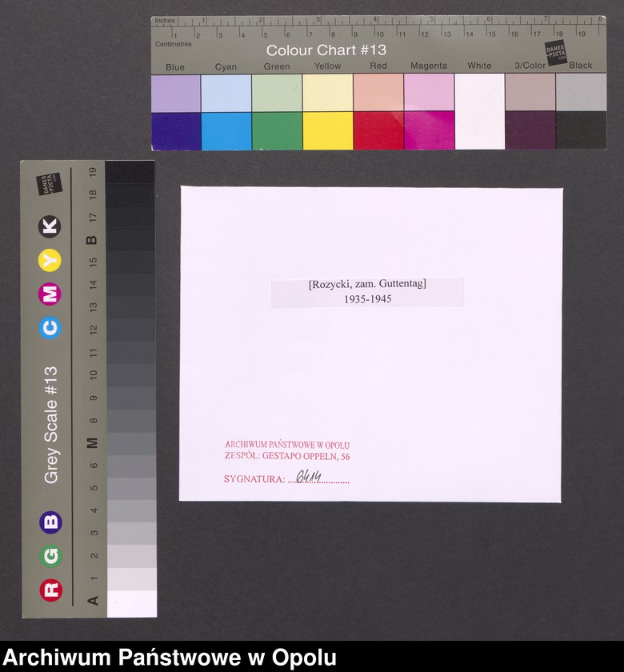The image size is (624, 672).
Task: Click the magenta M circle
Action: pyautogui.click(x=50, y=294)
